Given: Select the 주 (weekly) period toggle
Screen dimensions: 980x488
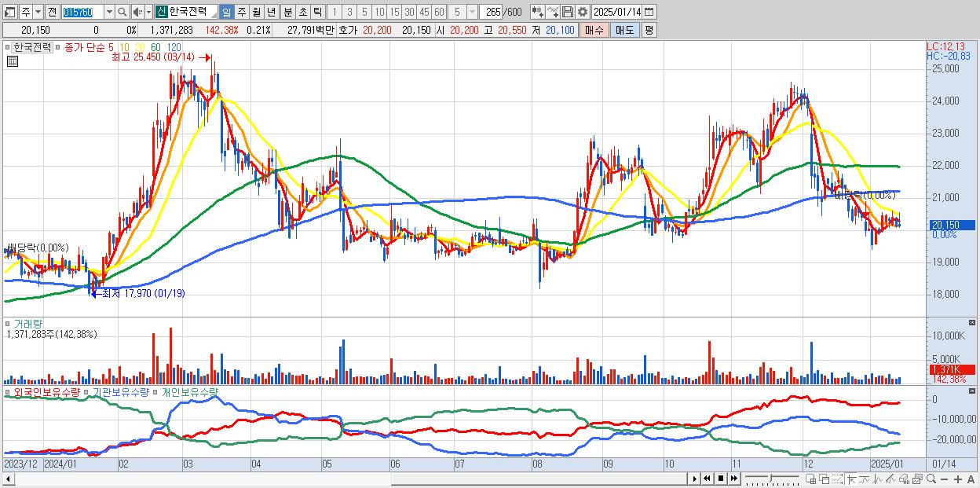Looking at the screenshot, I should click(241, 12).
